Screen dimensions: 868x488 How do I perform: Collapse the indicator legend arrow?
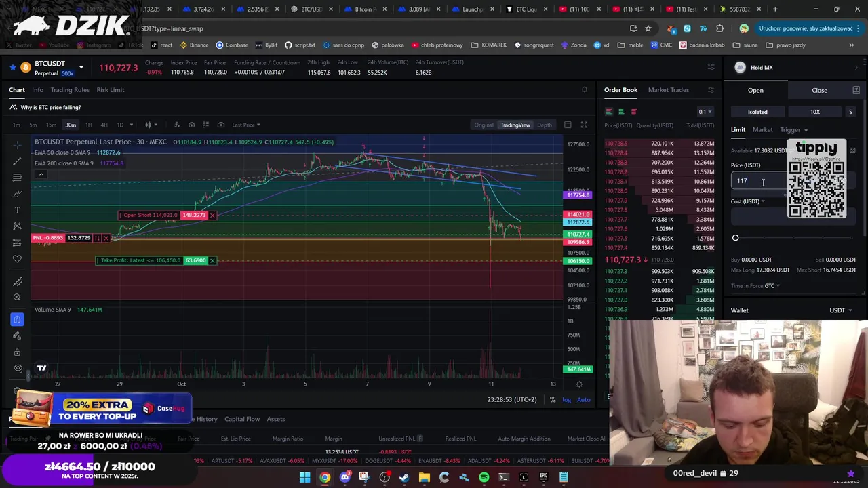click(x=41, y=174)
